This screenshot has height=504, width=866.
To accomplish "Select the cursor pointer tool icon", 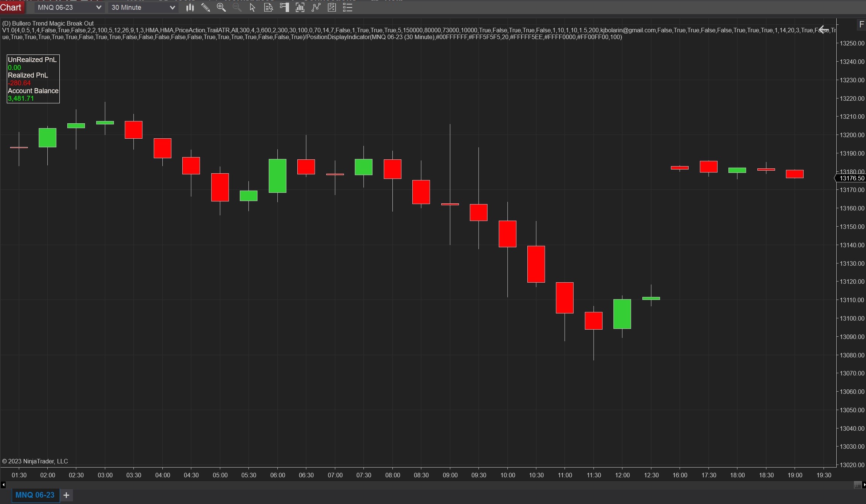I will pyautogui.click(x=253, y=8).
